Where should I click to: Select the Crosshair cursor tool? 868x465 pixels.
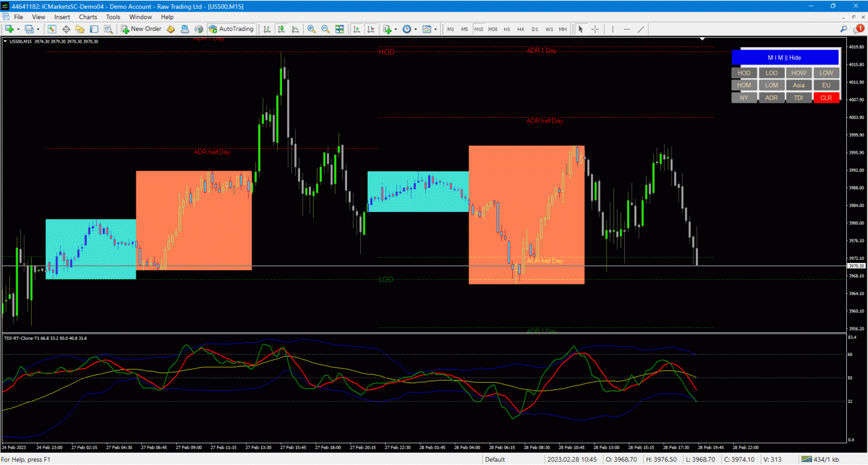[595, 29]
